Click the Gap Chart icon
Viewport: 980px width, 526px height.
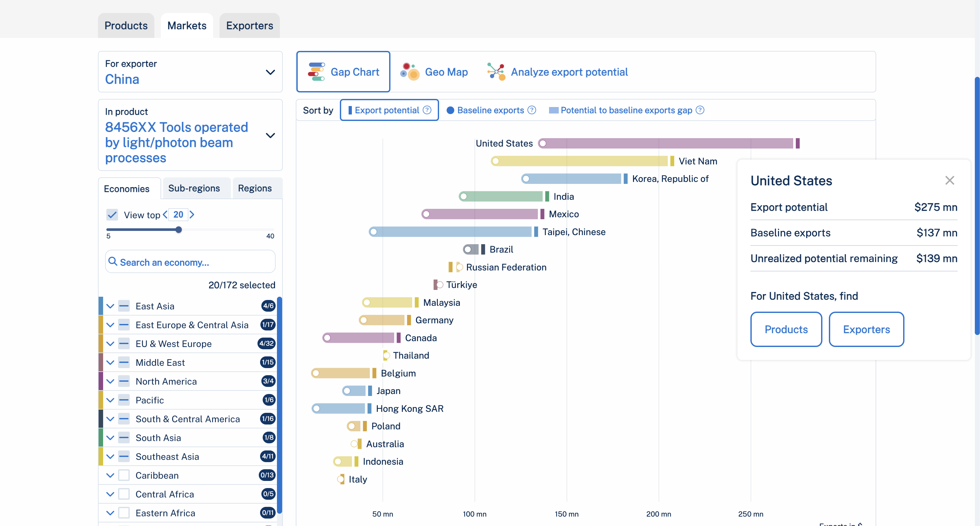point(316,71)
